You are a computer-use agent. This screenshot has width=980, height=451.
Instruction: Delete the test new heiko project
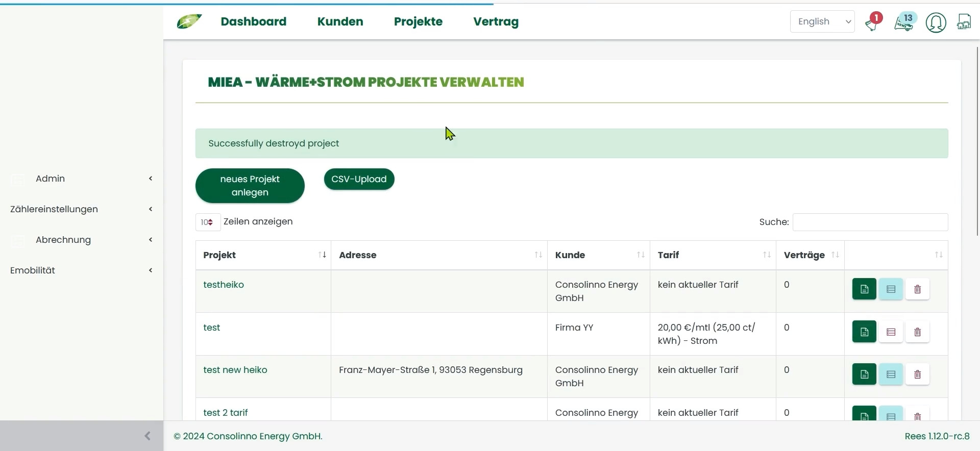917,374
